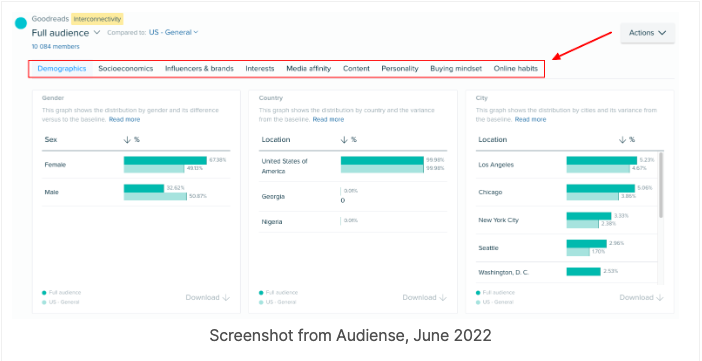Open the Buying mindset tab
Screen dimensions: 702x361
[x=456, y=69]
